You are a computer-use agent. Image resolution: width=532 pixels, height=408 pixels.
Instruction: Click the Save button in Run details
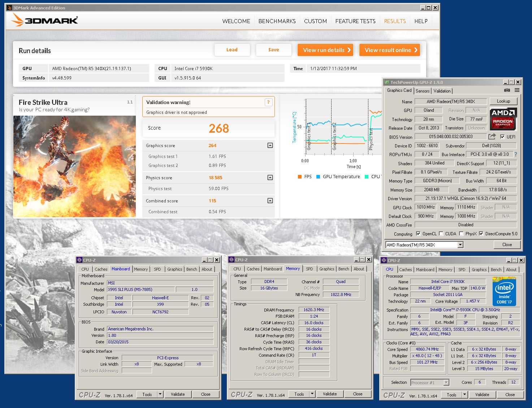tap(273, 50)
